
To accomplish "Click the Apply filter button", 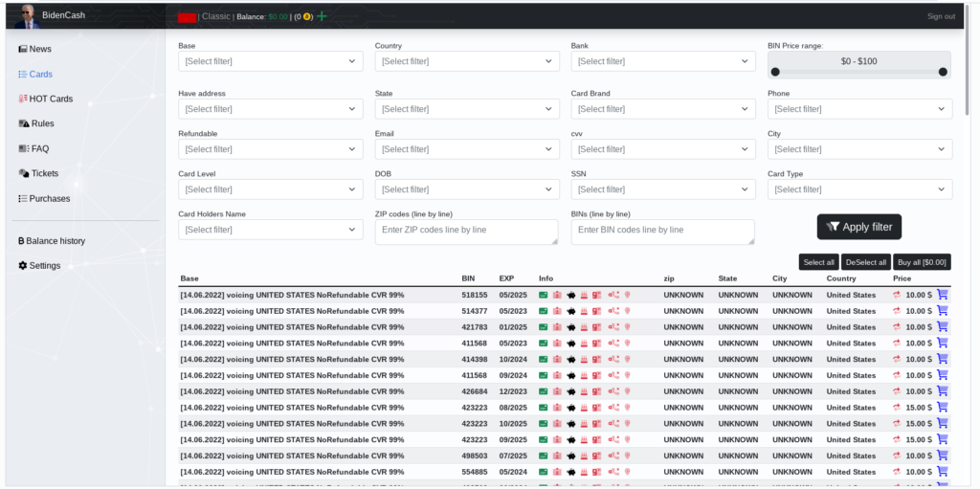I will 859,227.
